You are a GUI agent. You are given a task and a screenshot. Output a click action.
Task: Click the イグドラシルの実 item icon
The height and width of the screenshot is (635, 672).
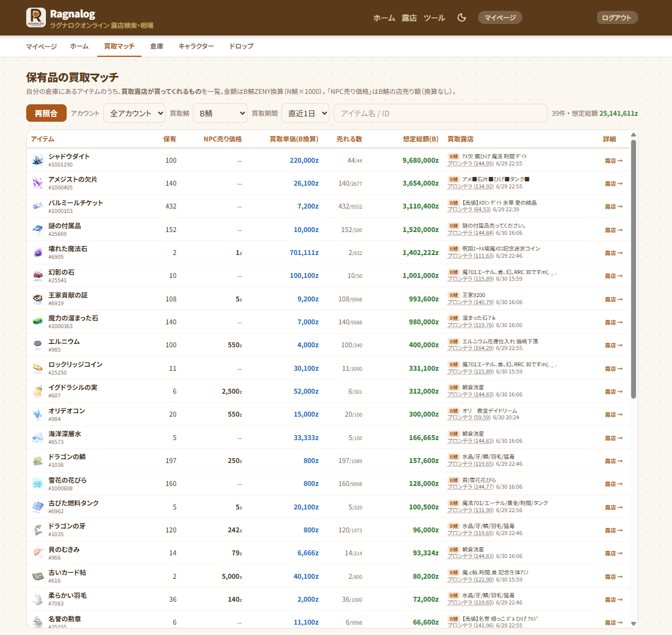38,391
